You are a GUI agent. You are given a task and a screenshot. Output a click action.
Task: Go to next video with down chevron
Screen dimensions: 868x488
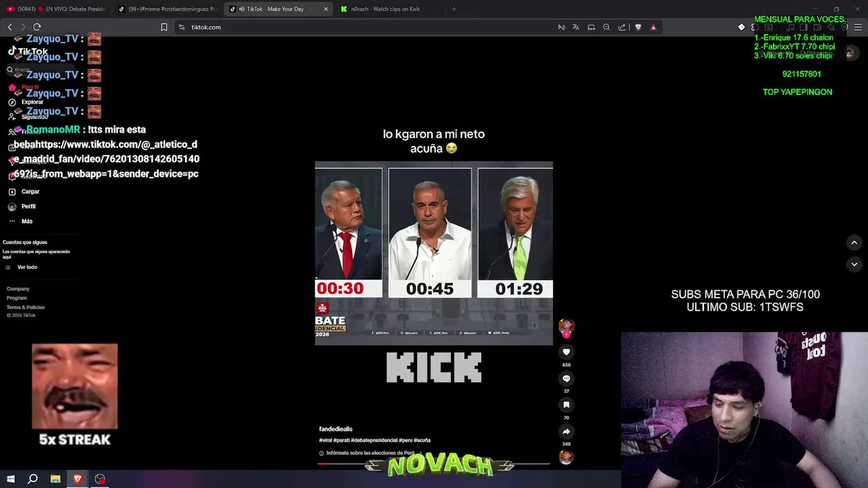(854, 264)
